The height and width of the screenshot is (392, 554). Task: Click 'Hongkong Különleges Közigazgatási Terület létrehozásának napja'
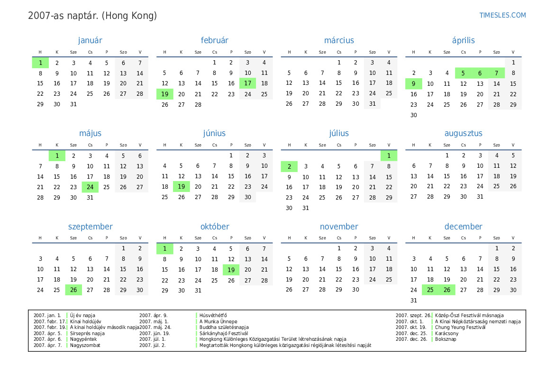(273, 339)
